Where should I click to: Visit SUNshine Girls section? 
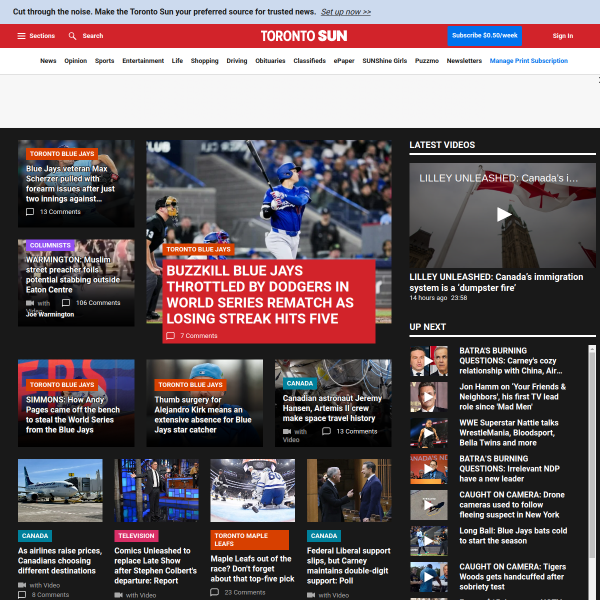pos(385,61)
